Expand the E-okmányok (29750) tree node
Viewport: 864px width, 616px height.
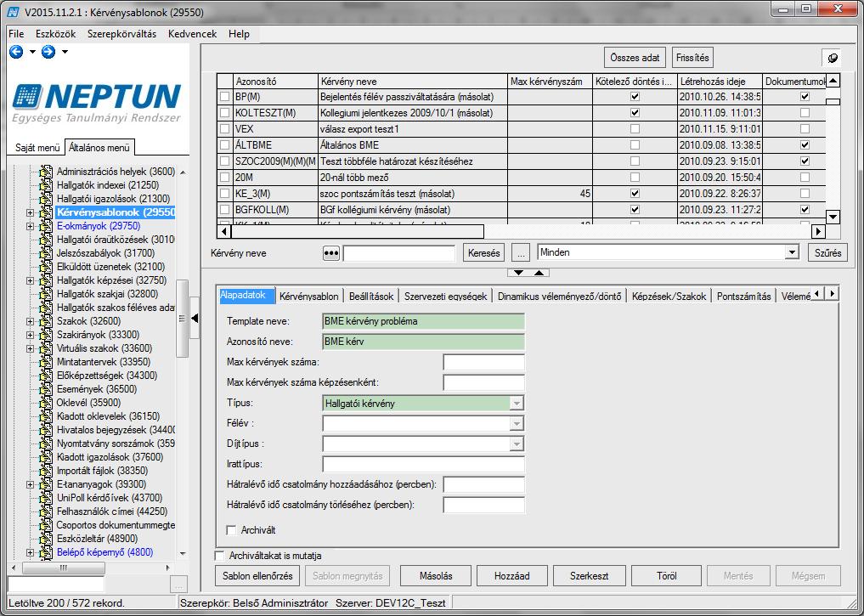pos(31,226)
